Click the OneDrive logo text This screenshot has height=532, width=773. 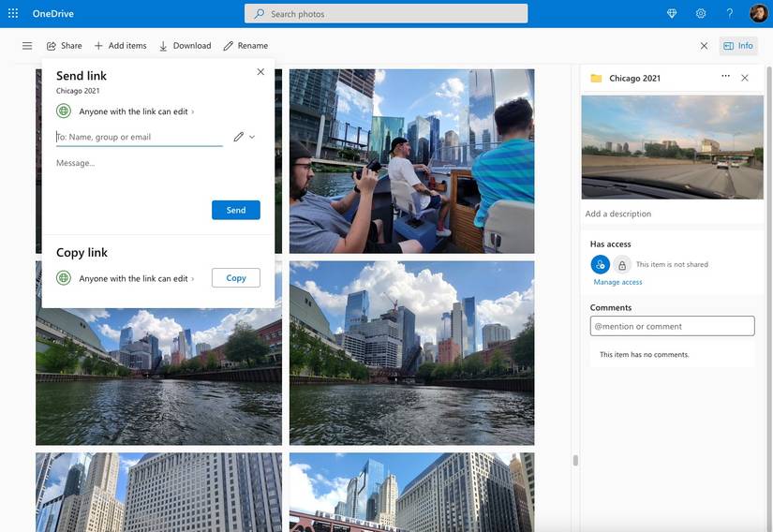(x=52, y=14)
